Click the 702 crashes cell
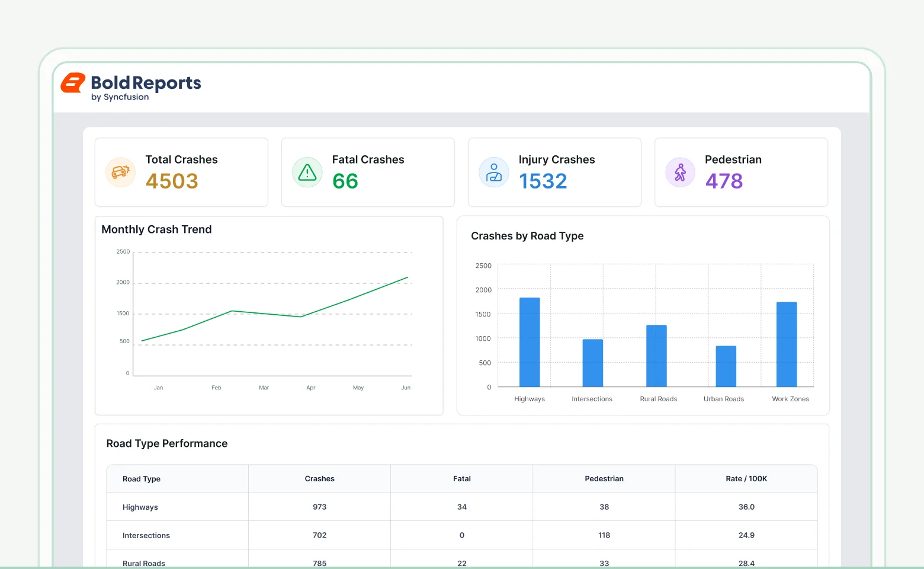The width and height of the screenshot is (924, 569). click(320, 535)
